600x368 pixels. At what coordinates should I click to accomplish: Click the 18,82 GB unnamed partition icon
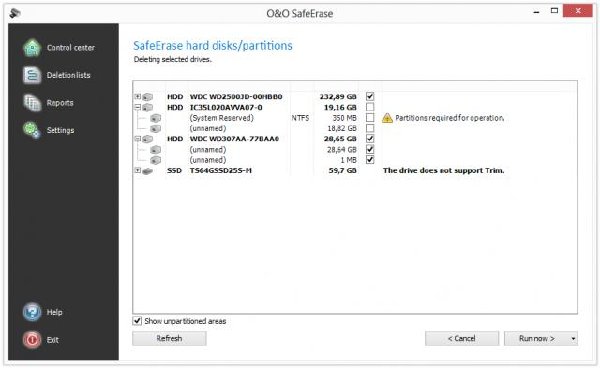click(155, 129)
